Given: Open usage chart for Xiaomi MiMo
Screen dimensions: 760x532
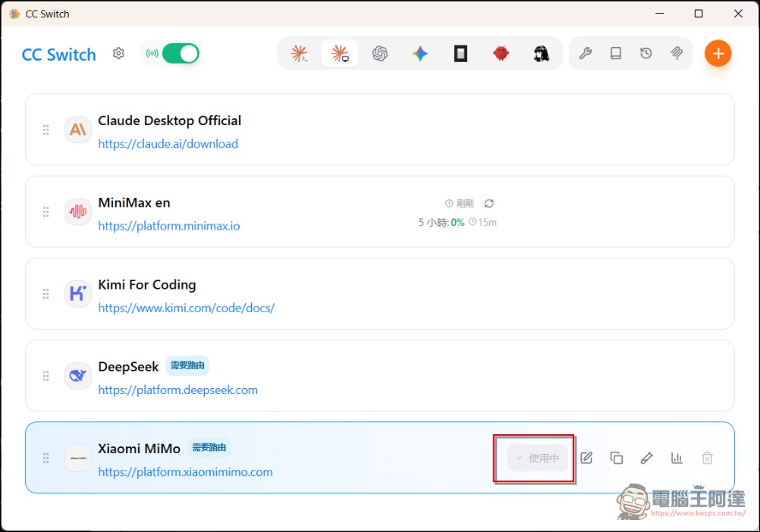Looking at the screenshot, I should (x=677, y=458).
